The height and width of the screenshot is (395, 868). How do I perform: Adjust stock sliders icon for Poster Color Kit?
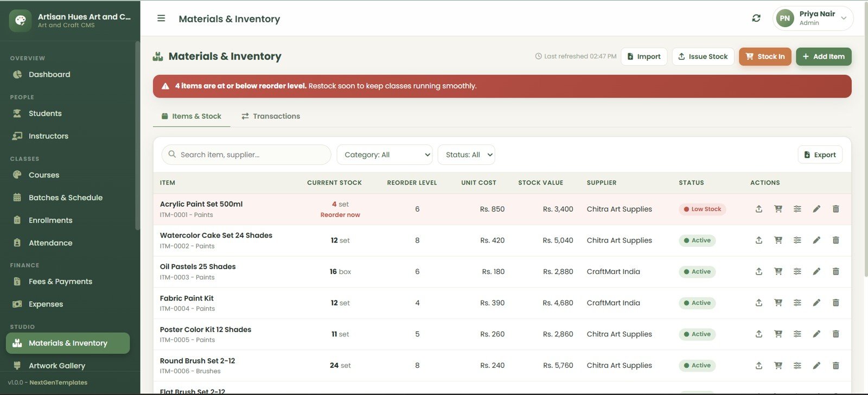(x=797, y=334)
